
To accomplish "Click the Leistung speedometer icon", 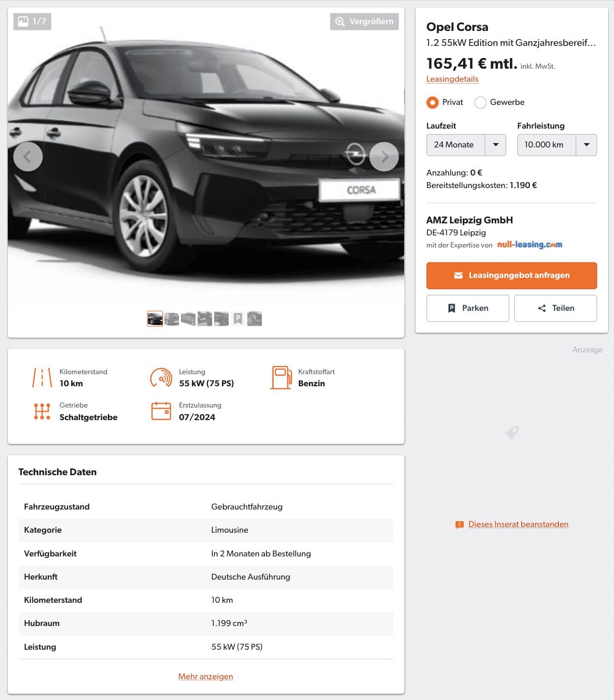I will (x=161, y=378).
